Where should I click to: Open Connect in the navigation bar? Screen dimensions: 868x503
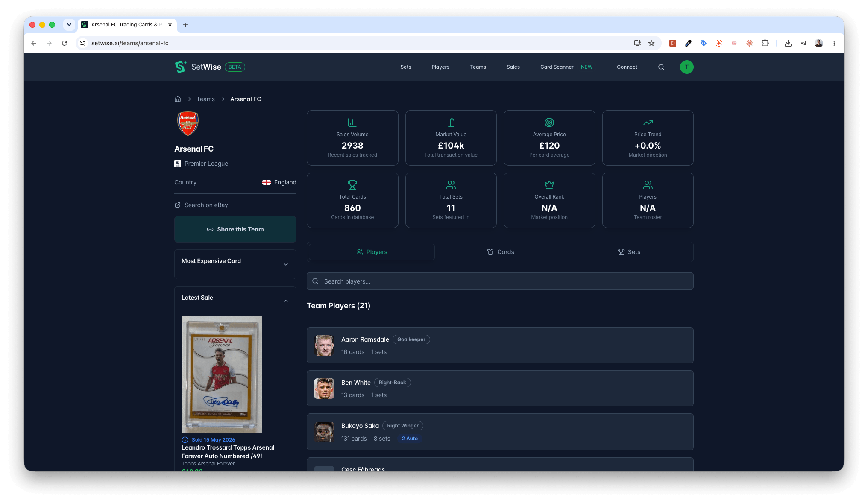pos(627,67)
